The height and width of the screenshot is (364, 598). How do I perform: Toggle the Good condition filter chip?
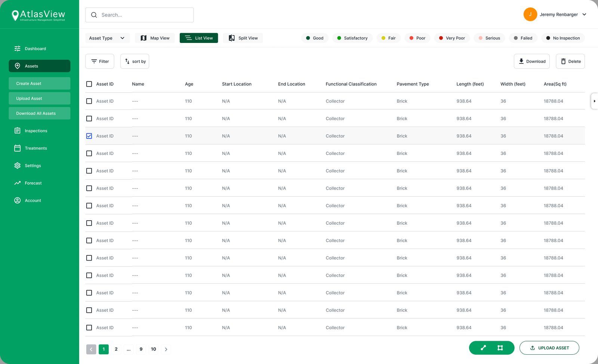[x=315, y=38]
